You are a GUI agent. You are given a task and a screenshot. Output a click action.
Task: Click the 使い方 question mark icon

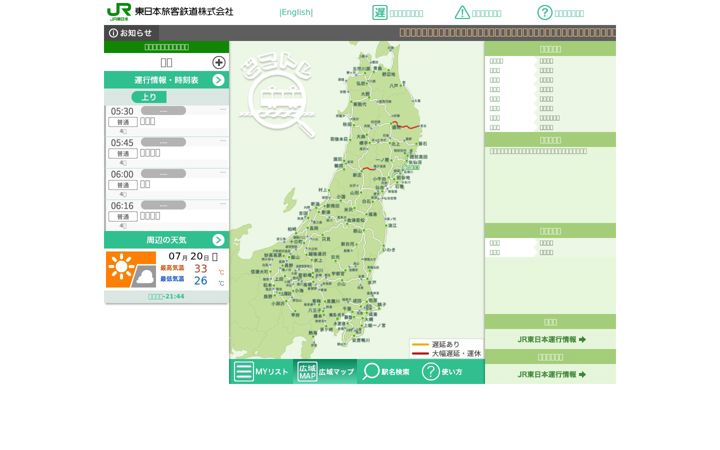click(x=431, y=371)
